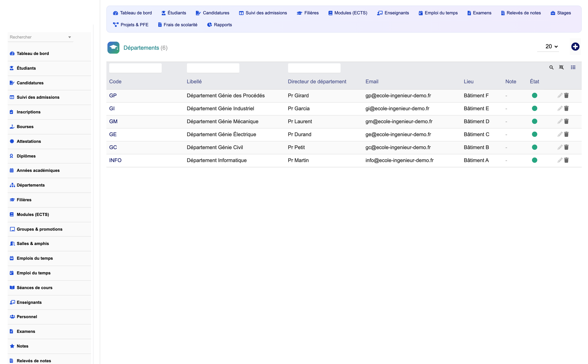
Task: Delete the INFO department with trash icon
Action: pyautogui.click(x=566, y=160)
